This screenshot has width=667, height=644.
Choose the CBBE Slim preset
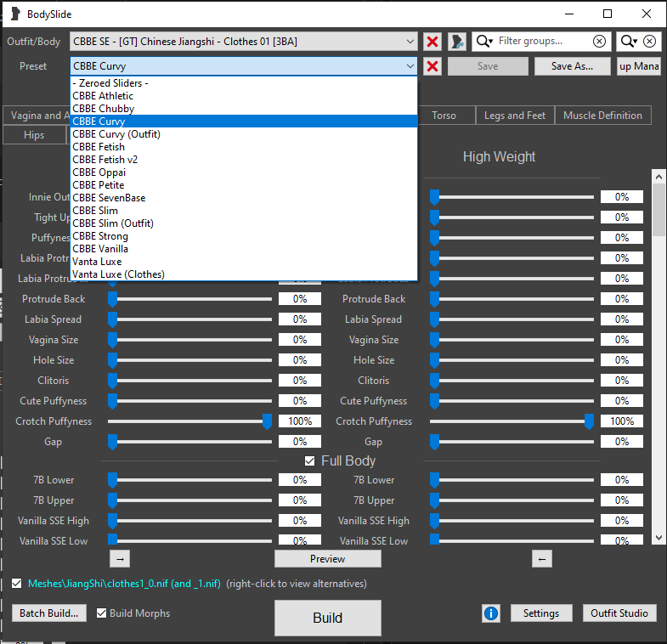tap(244, 211)
